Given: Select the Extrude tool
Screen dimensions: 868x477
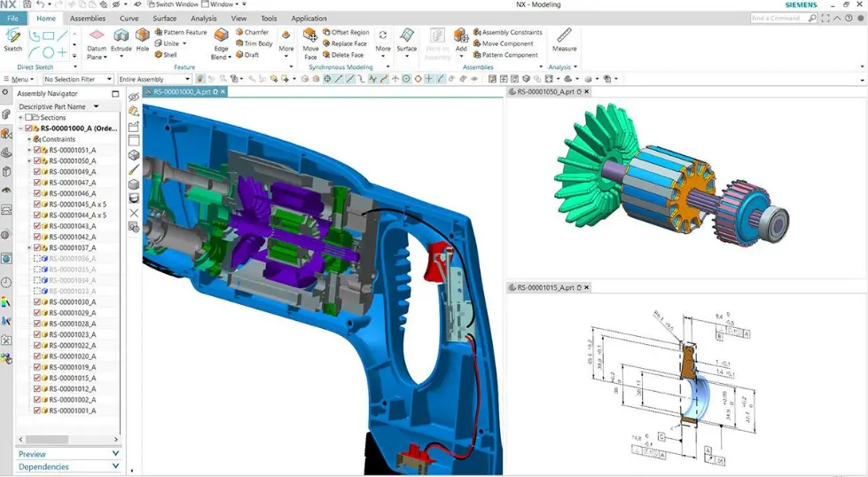Looking at the screenshot, I should click(x=121, y=40).
